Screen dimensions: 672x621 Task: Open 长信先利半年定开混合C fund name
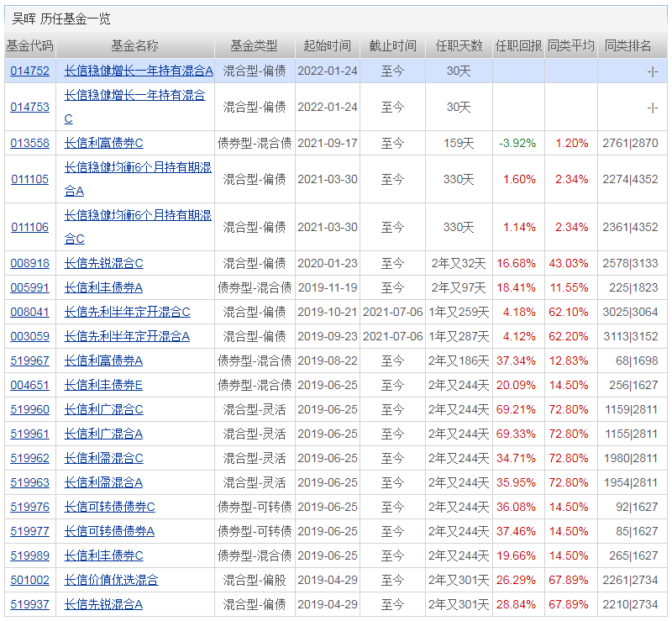127,312
